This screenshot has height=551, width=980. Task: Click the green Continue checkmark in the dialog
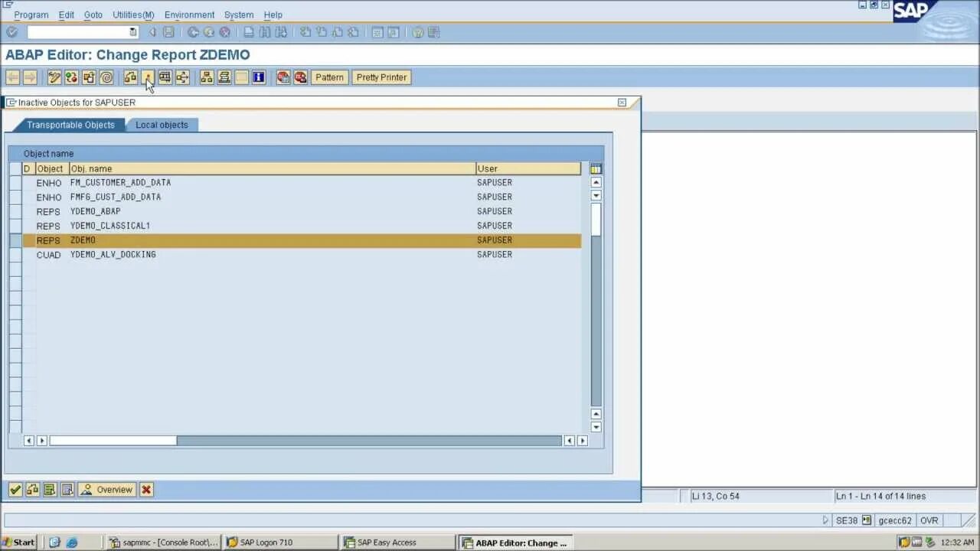point(15,490)
